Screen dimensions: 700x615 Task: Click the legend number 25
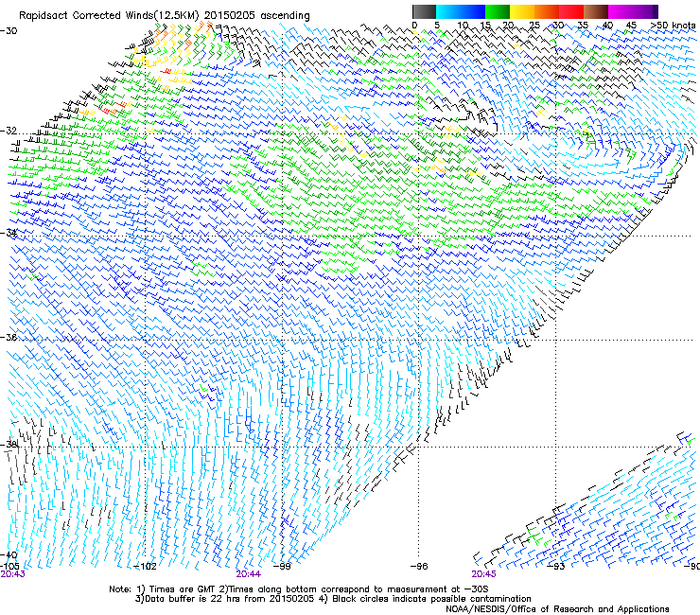(x=534, y=26)
